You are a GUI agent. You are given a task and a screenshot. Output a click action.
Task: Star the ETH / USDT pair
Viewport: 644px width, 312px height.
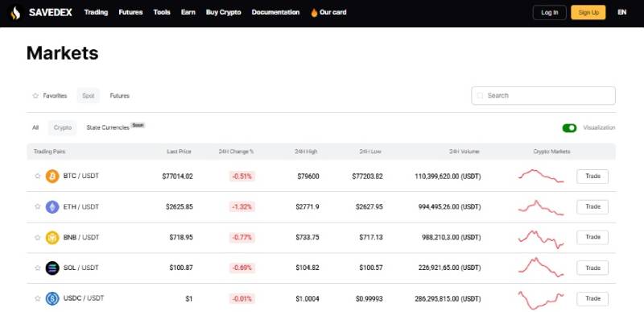pyautogui.click(x=37, y=206)
